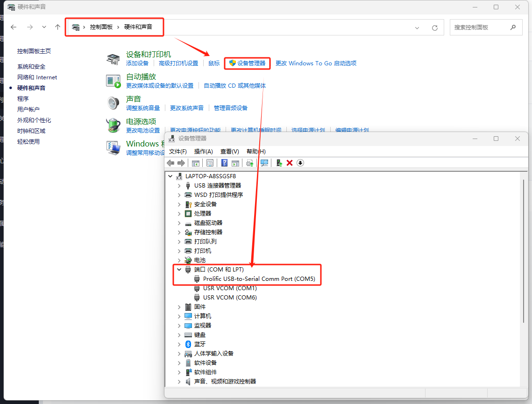
Task: Click Scan for hardware changes monitor icon
Action: tap(264, 163)
